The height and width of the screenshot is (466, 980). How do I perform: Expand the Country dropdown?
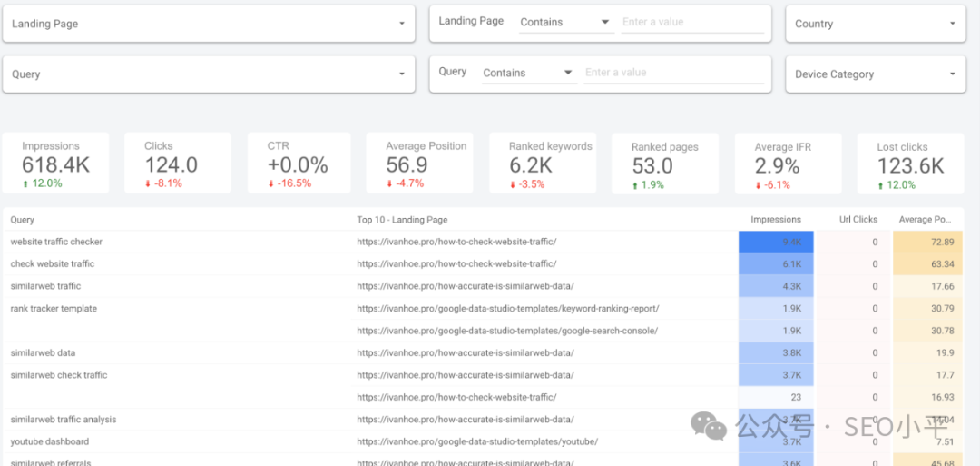(875, 24)
